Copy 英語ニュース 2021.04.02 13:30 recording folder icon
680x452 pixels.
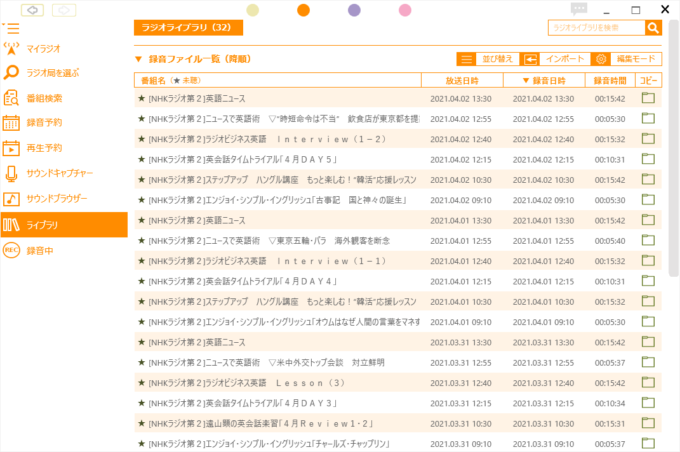(x=648, y=98)
